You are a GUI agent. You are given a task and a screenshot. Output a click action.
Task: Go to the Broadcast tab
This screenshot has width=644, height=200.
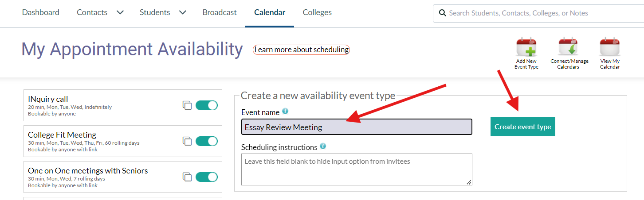coord(220,12)
